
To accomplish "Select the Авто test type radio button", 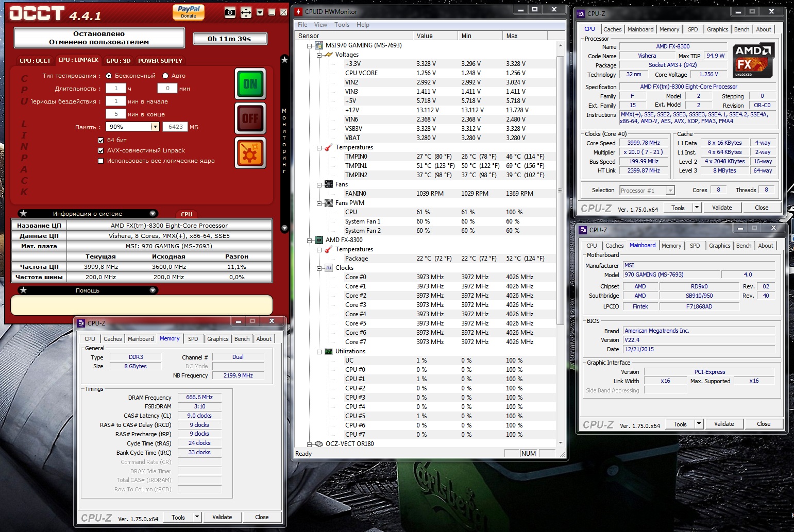I will (x=165, y=76).
